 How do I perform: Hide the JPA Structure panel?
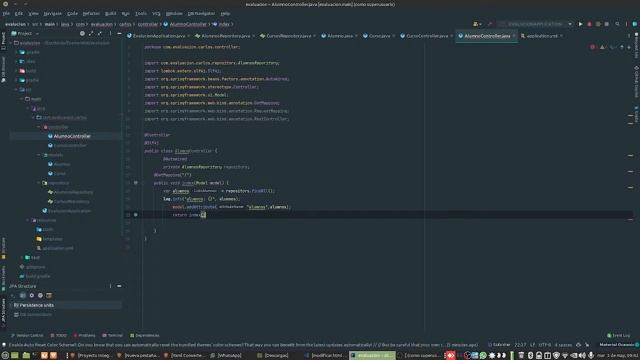tap(119, 286)
